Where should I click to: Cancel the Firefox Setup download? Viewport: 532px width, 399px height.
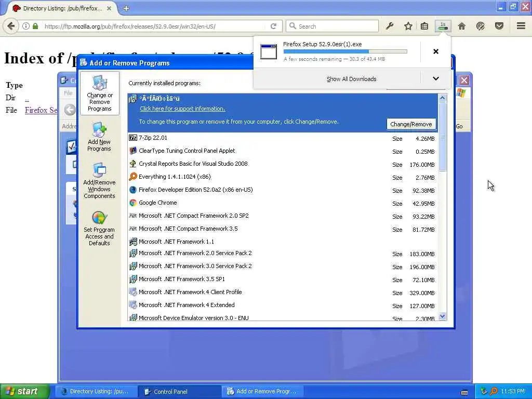[x=436, y=51]
